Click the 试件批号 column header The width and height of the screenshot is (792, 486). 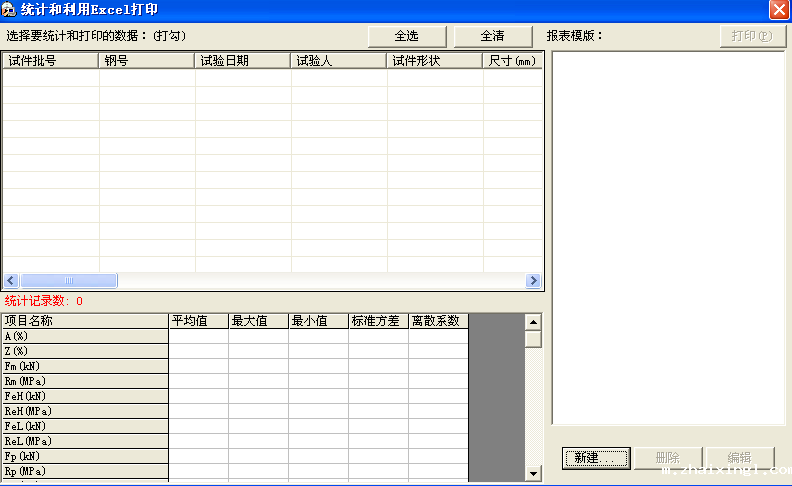coord(50,61)
